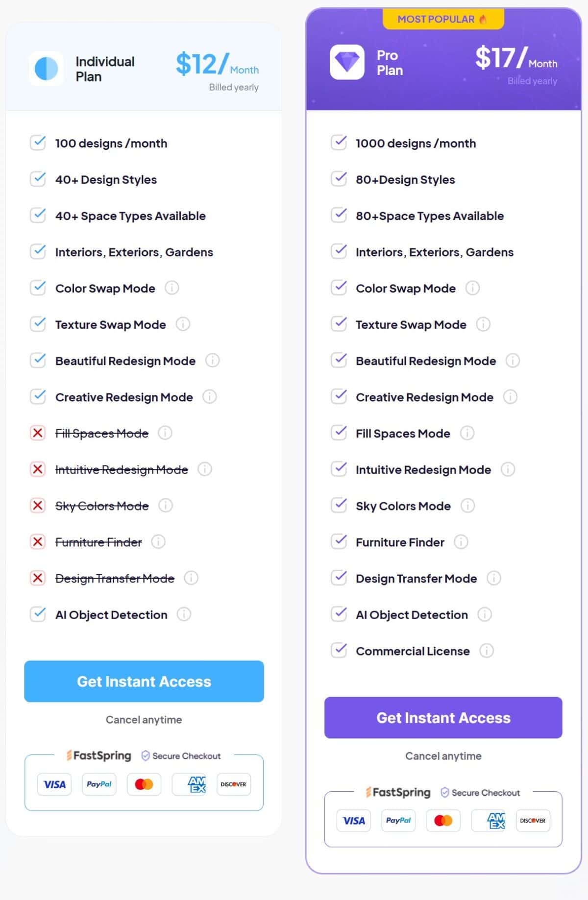Click the Individual Plan half-circle icon
Image resolution: width=588 pixels, height=900 pixels.
(46, 69)
